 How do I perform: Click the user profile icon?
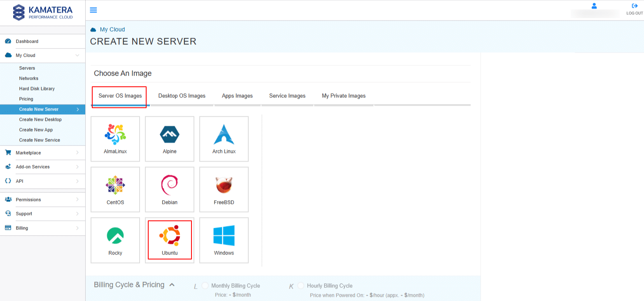[x=594, y=6]
